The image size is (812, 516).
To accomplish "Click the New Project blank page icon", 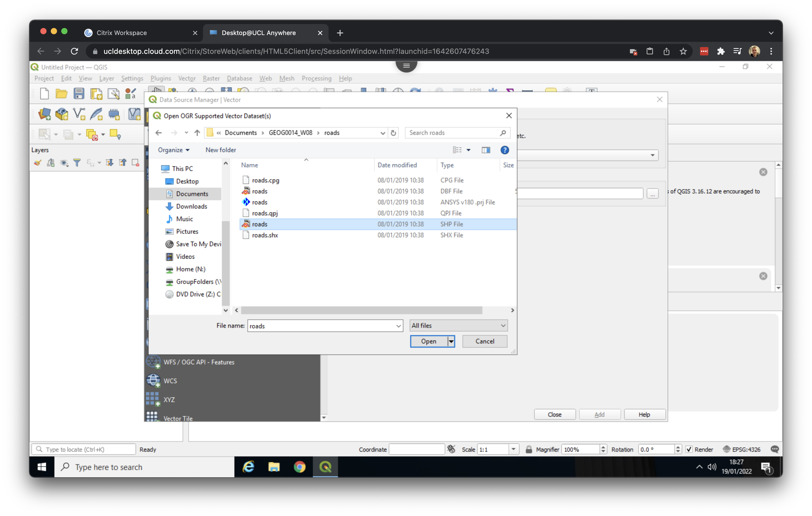I will (x=44, y=94).
